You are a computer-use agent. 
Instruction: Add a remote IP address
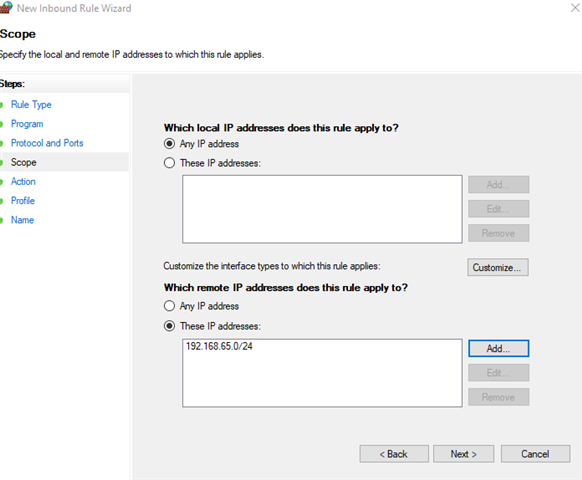[x=498, y=349]
